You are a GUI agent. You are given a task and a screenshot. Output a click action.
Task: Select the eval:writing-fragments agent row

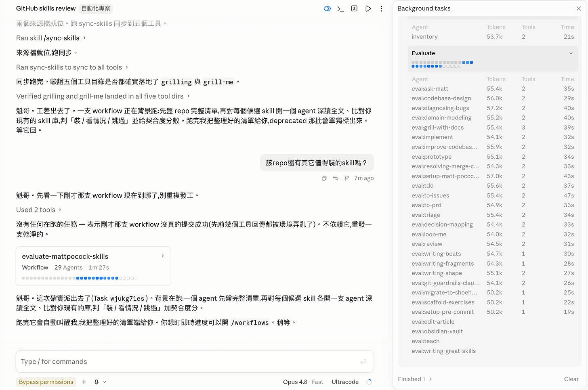(493, 264)
